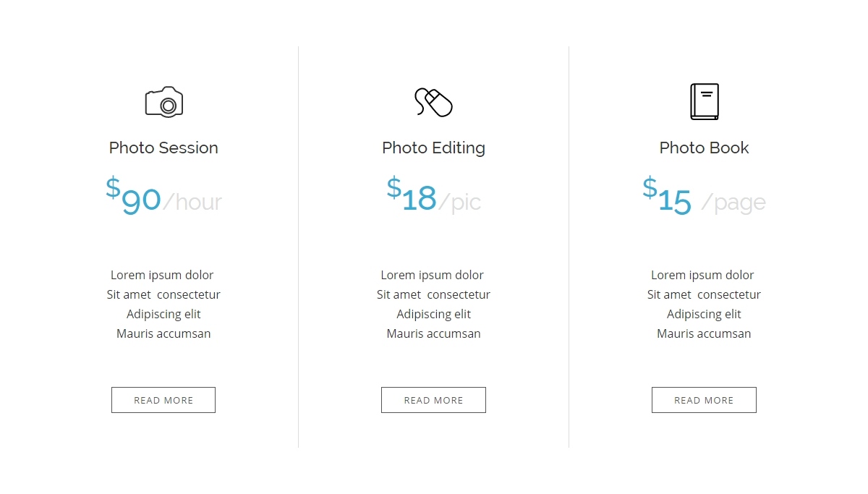
Task: Select the Photo Session heading
Action: pyautogui.click(x=163, y=148)
